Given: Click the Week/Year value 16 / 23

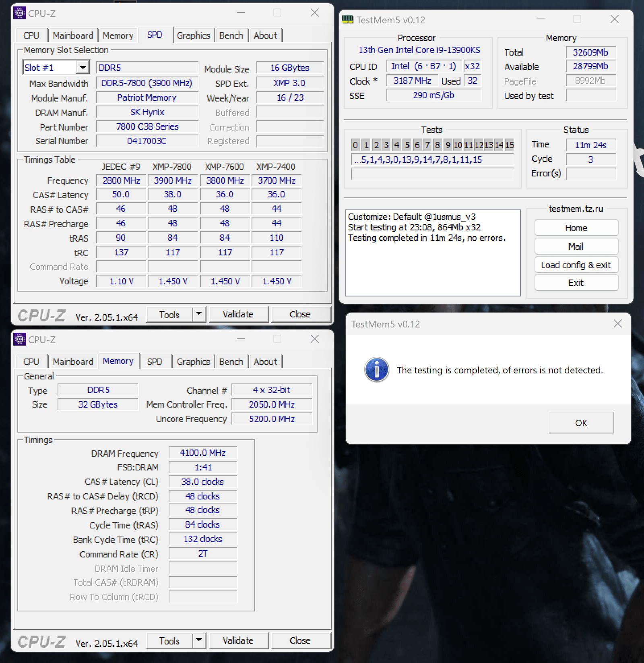Looking at the screenshot, I should (x=290, y=97).
